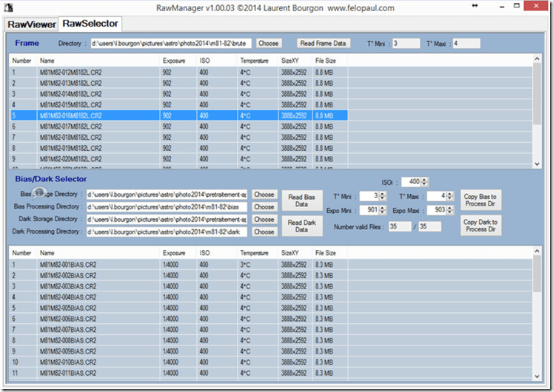The image size is (553, 392).
Task: Click ISO column header in bias list
Action: click(217, 253)
